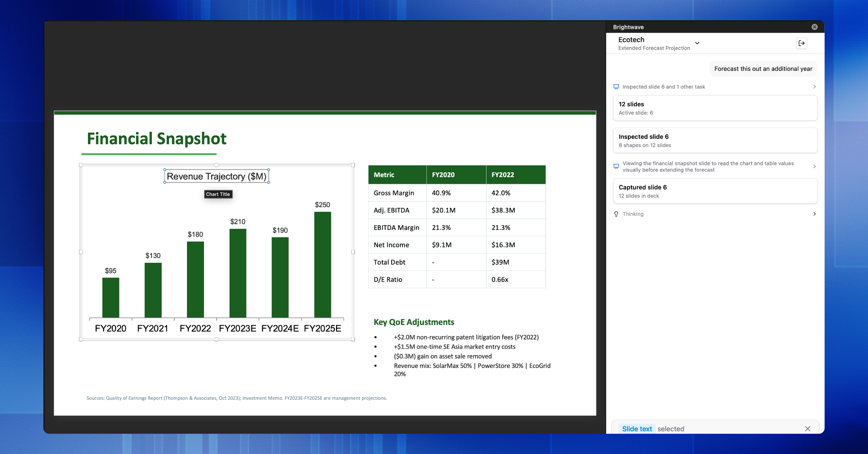Click the chart's top-center resize handle
The image size is (868, 454).
point(217,165)
